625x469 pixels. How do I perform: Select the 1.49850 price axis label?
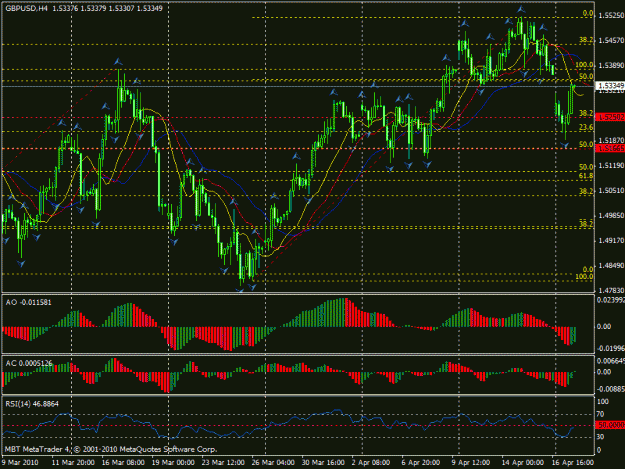click(611, 216)
